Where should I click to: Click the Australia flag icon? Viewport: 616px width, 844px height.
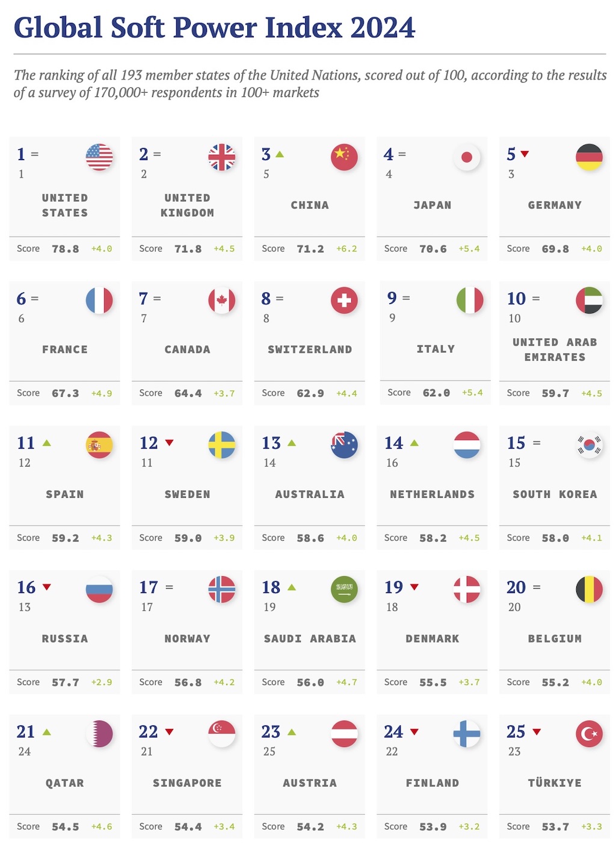[344, 445]
